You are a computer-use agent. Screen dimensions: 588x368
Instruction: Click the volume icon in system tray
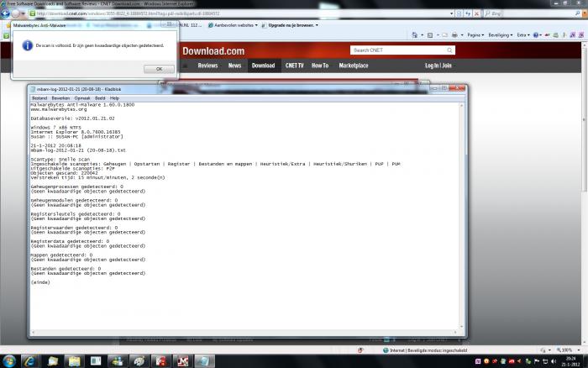[554, 361]
